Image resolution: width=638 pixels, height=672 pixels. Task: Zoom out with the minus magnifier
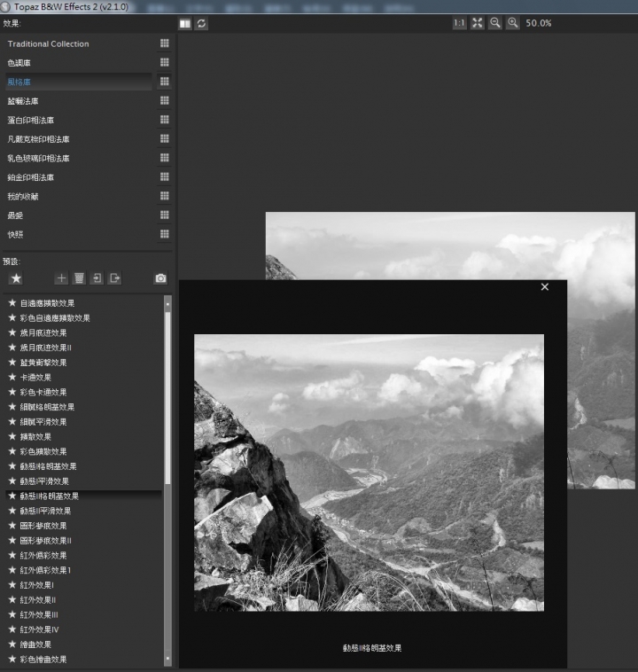[494, 23]
